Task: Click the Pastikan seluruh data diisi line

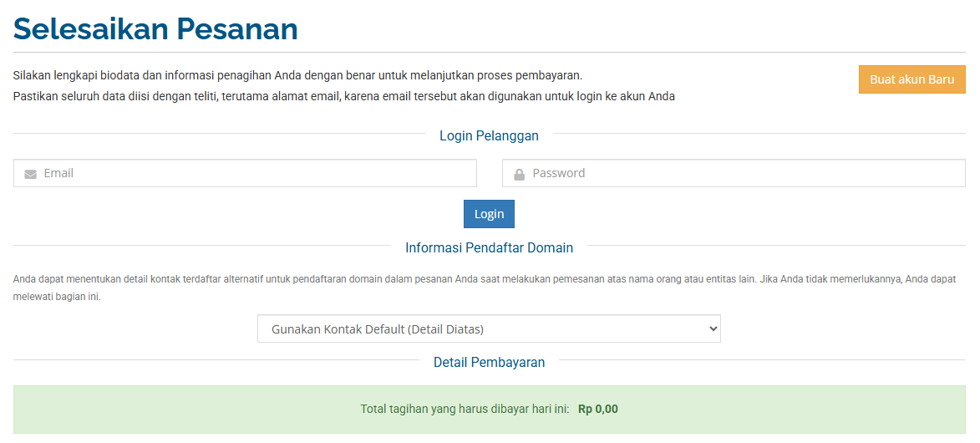Action: (343, 96)
